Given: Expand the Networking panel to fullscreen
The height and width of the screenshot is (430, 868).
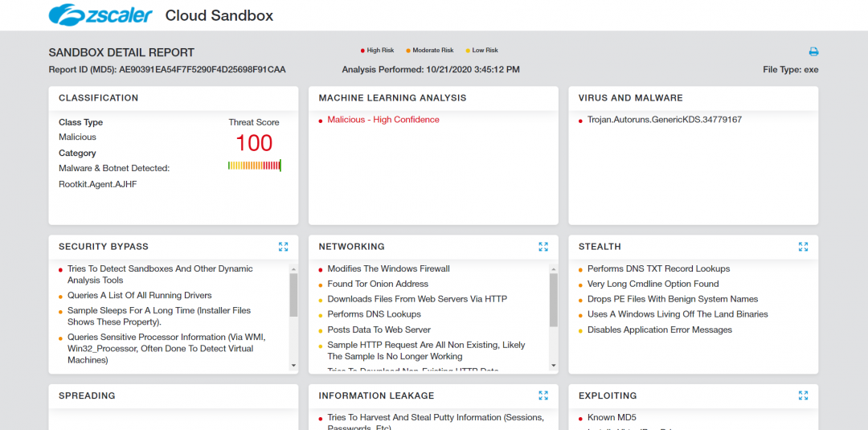Looking at the screenshot, I should pos(543,247).
